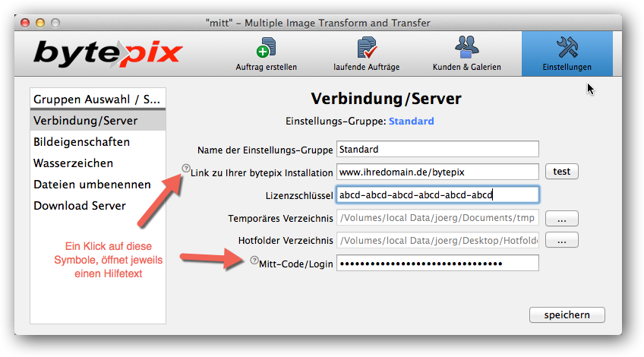Focus the Lizenzschlüssel field
Screen dimensions: 644x357
point(437,194)
